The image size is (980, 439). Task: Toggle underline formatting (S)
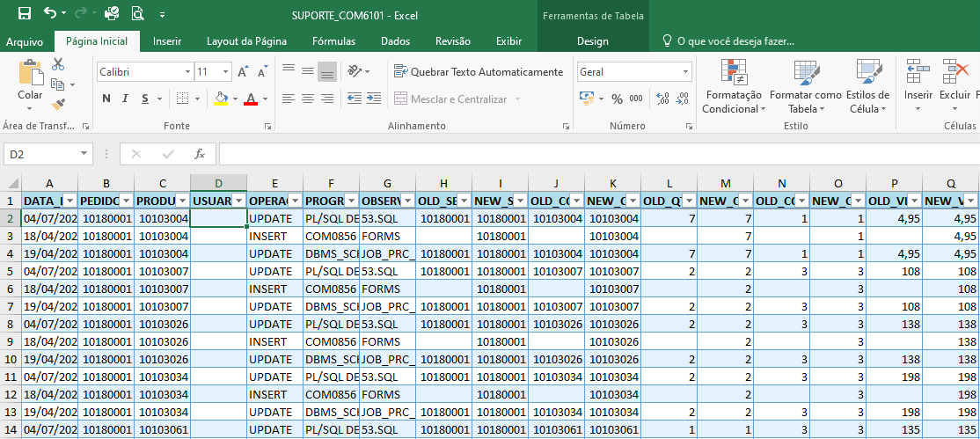[x=145, y=99]
